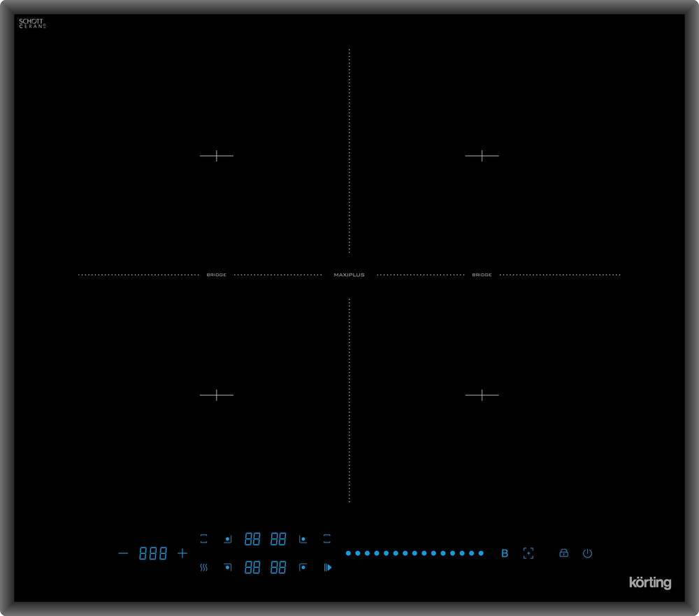Tap the last dot of power slider
Viewport: 699px width, 616px height.
pos(481,553)
